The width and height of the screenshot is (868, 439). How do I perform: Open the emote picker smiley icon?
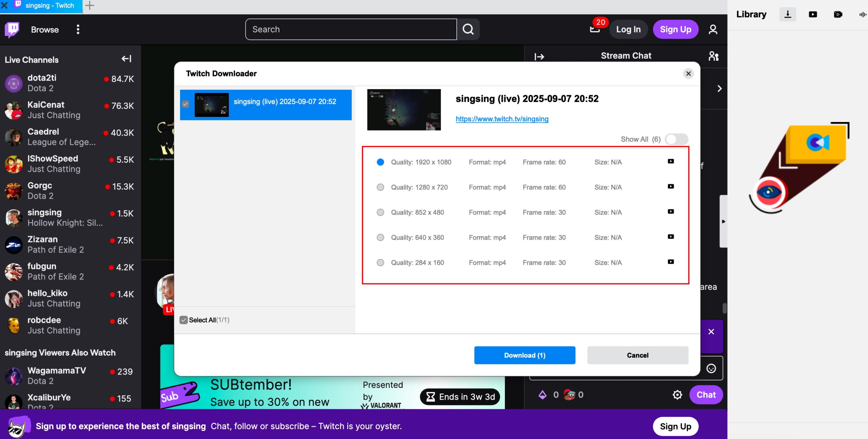point(711,368)
